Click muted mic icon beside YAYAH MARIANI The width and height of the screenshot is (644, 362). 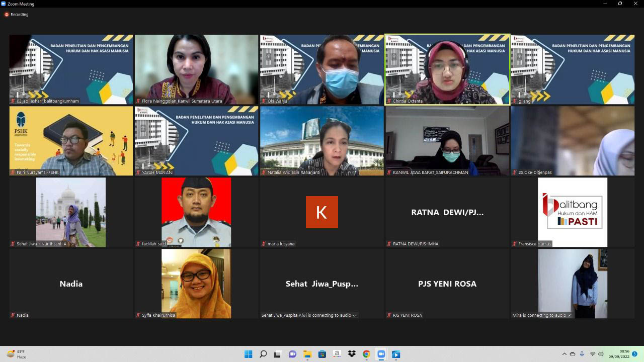(138, 172)
